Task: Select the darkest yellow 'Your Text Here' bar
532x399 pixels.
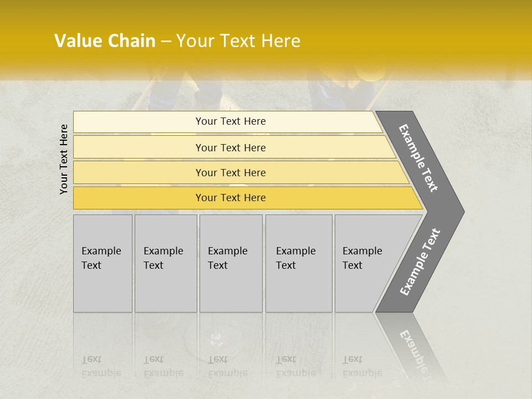Action: point(230,198)
